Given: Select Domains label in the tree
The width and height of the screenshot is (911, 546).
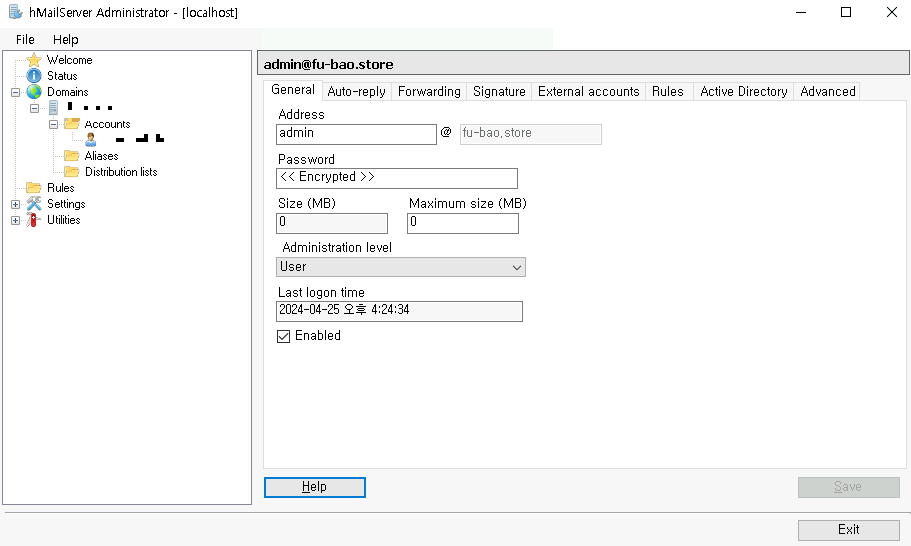Looking at the screenshot, I should (x=67, y=92).
